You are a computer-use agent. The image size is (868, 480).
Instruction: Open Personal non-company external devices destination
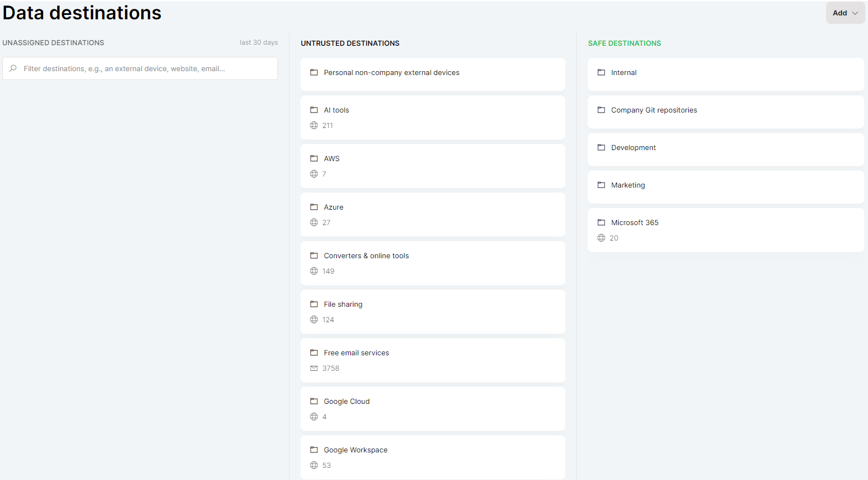tap(433, 74)
